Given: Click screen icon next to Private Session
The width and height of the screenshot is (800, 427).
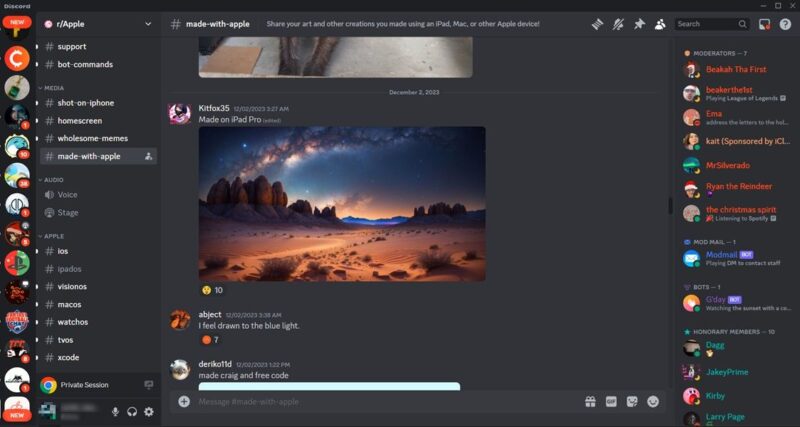Looking at the screenshot, I should [148, 385].
